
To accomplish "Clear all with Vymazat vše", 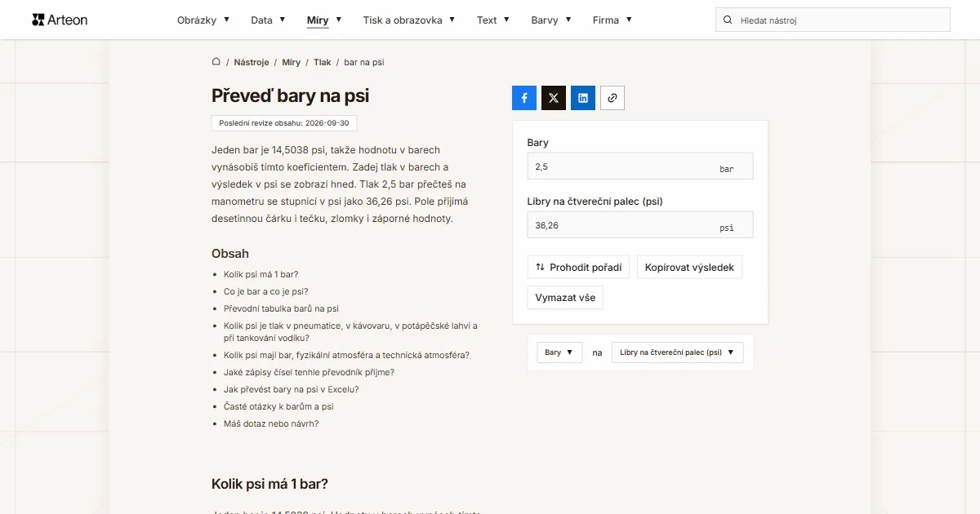I will pyautogui.click(x=565, y=297).
